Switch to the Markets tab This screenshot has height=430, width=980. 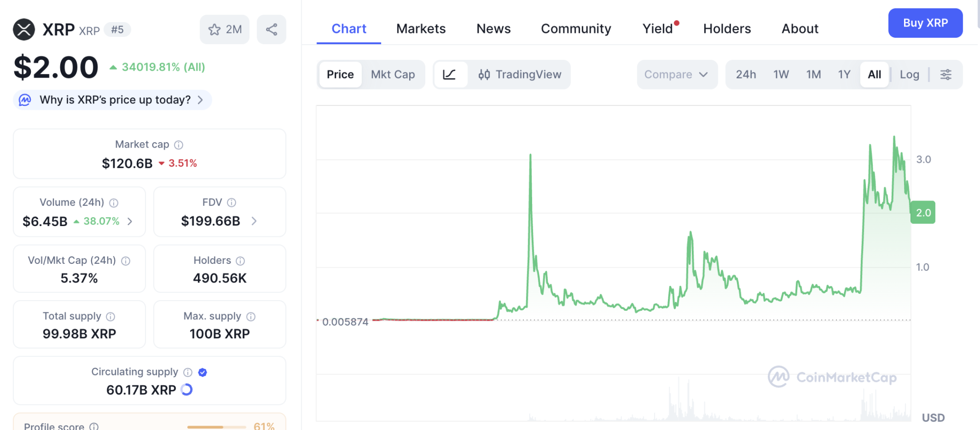421,29
